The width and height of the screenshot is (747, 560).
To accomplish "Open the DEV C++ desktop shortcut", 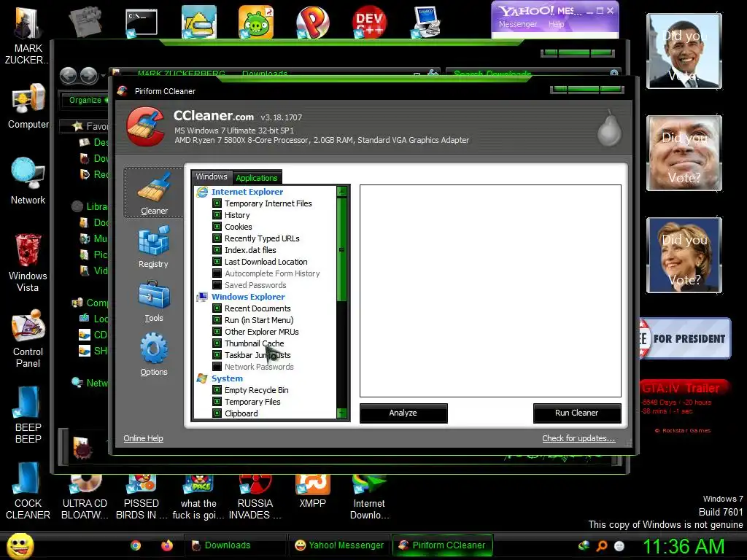I will pyautogui.click(x=369, y=22).
